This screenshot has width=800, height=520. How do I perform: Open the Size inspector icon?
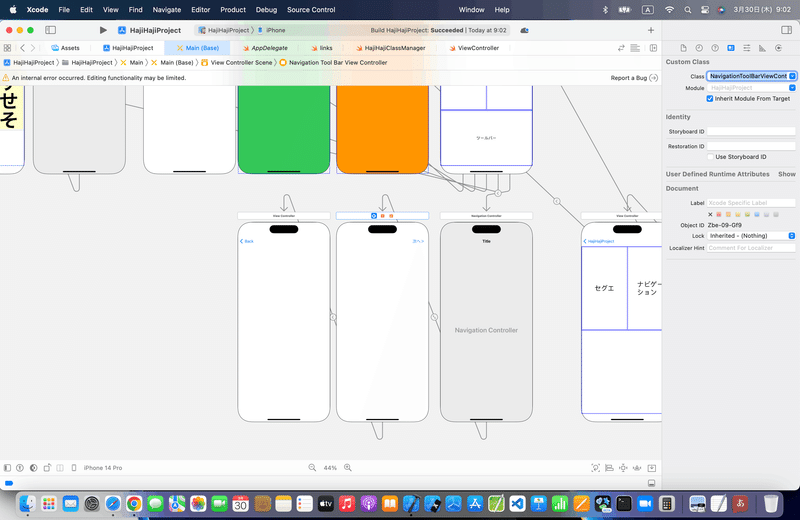point(762,48)
